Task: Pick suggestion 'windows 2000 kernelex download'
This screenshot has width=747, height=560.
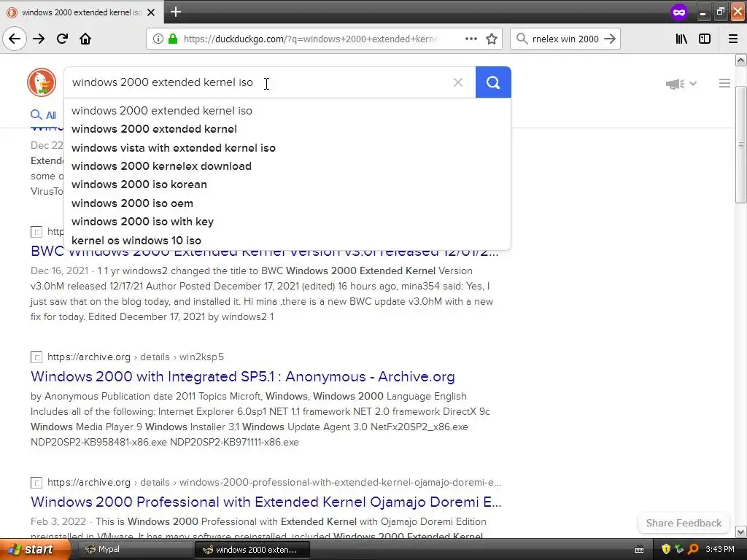Action: pyautogui.click(x=287, y=166)
